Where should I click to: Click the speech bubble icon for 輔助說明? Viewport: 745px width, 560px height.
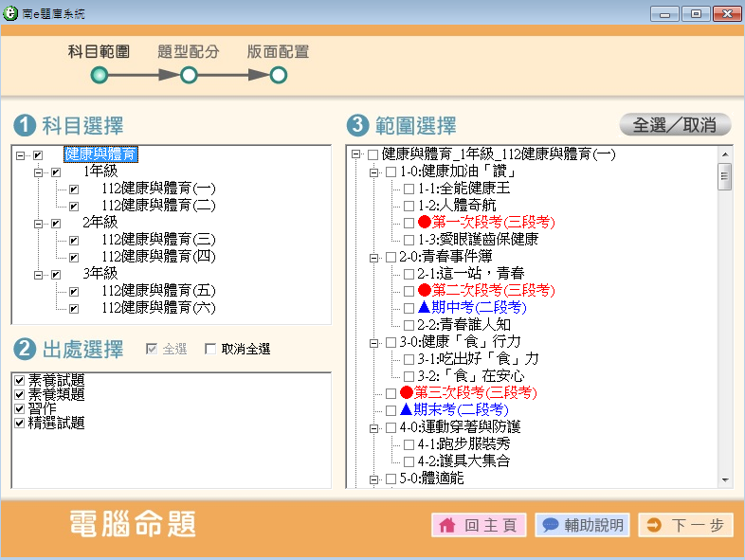coord(551,525)
